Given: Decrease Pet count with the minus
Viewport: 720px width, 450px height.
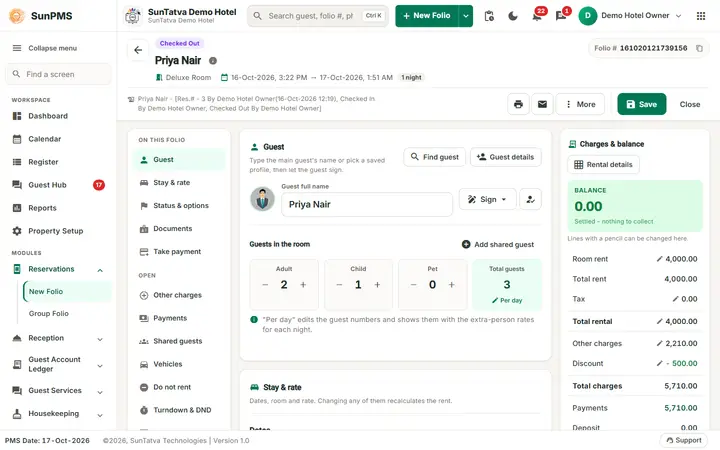Looking at the screenshot, I should [413, 285].
